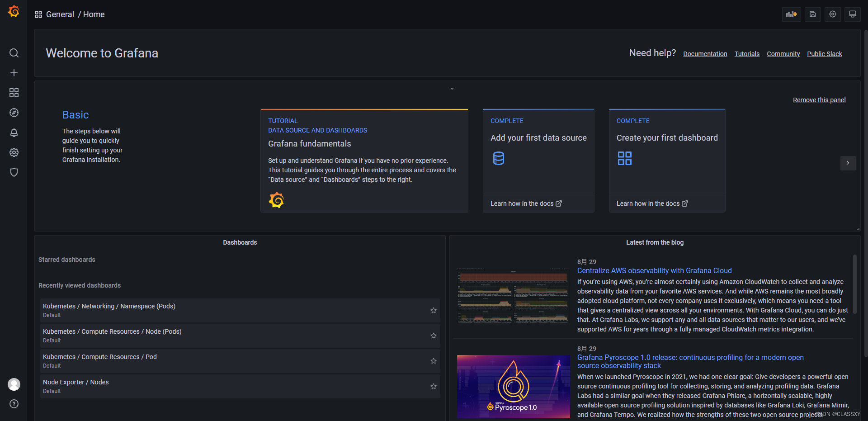Click the AWS dashboard blog thumbnail

click(513, 296)
